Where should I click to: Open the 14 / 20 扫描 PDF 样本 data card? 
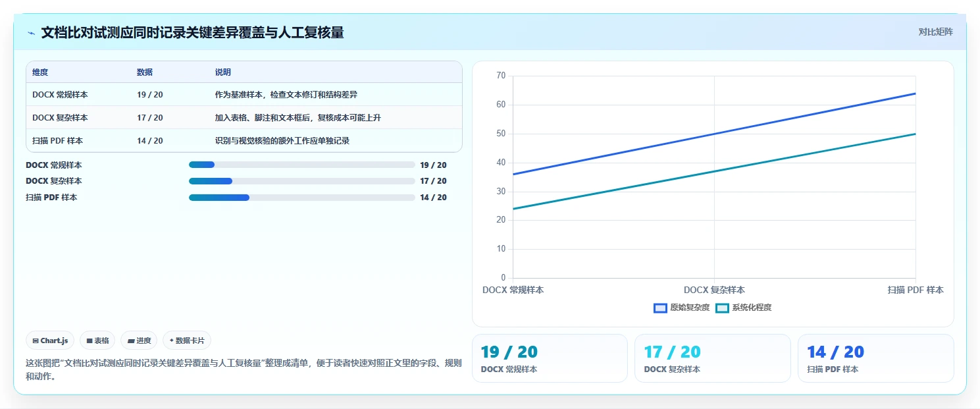click(875, 358)
